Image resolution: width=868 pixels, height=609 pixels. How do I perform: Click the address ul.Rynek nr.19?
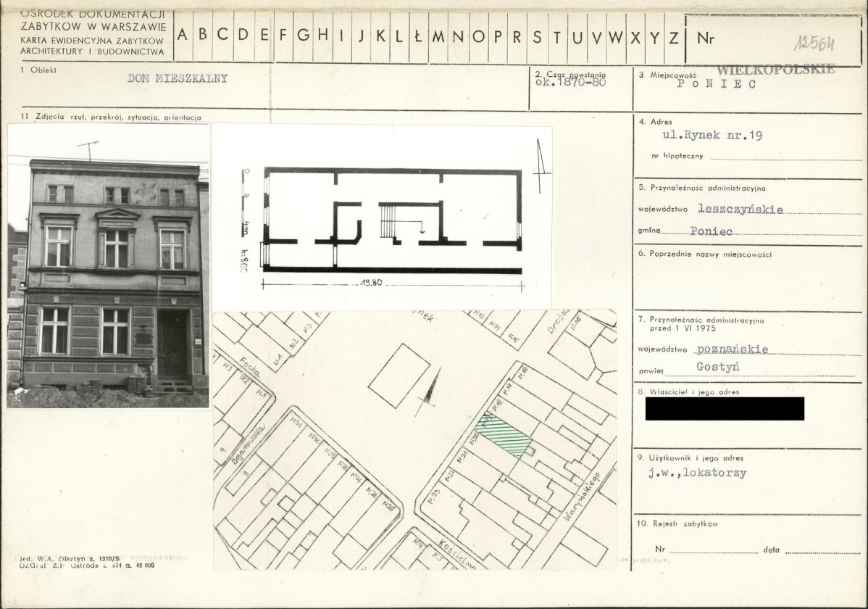[712, 135]
